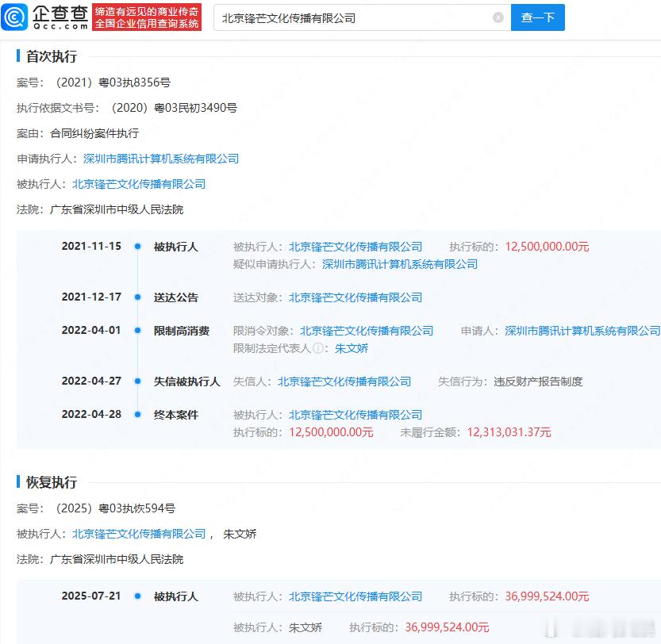
Task: Click 合同纠纷案件执行 case cause text
Action: click(94, 133)
